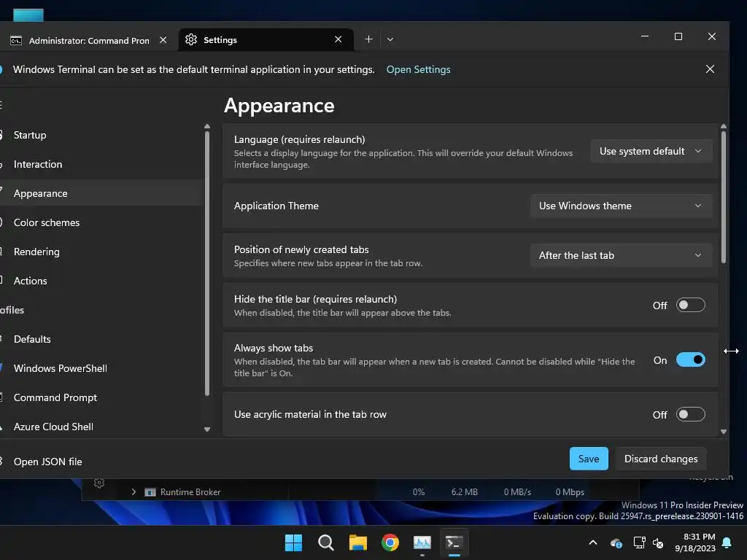Open network status tray icon
Image resolution: width=747 pixels, height=560 pixels.
click(639, 542)
